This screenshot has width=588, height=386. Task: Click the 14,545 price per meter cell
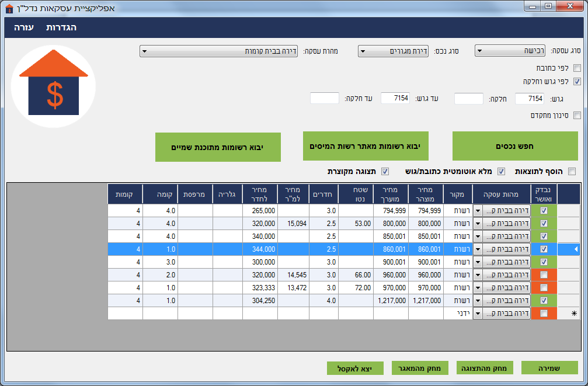293,275
